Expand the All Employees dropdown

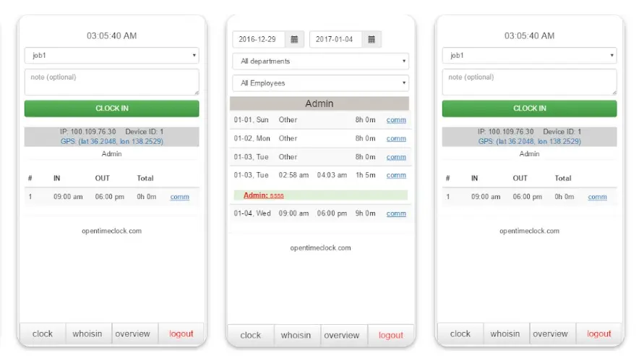coord(320,83)
